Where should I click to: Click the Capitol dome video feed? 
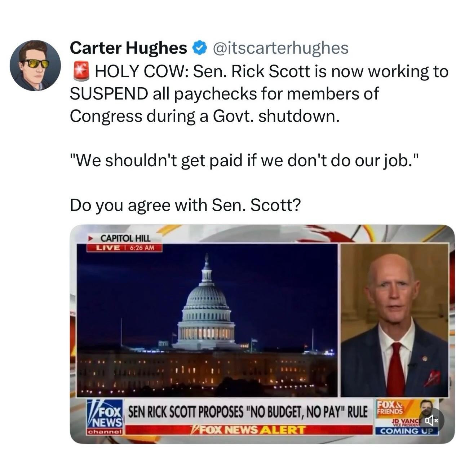click(207, 320)
